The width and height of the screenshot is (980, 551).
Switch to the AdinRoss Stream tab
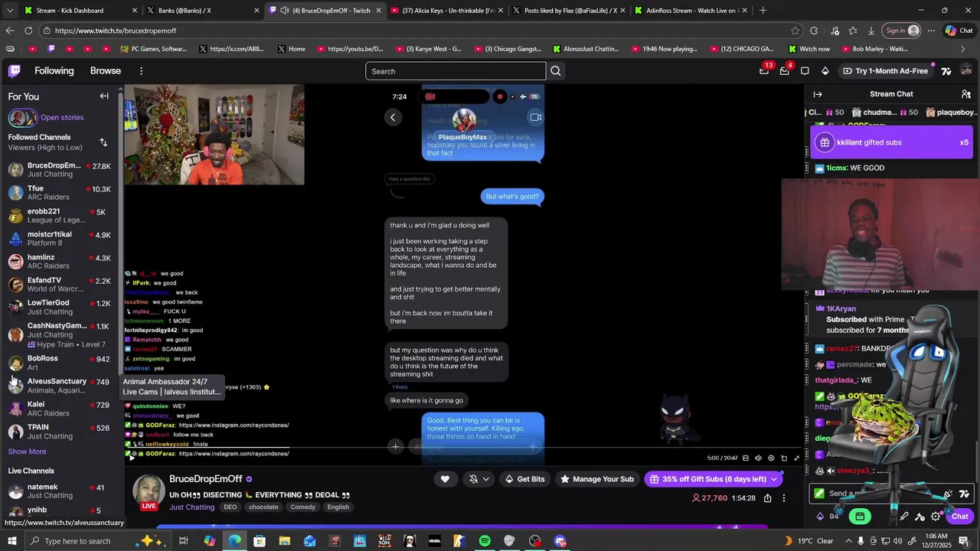click(691, 11)
